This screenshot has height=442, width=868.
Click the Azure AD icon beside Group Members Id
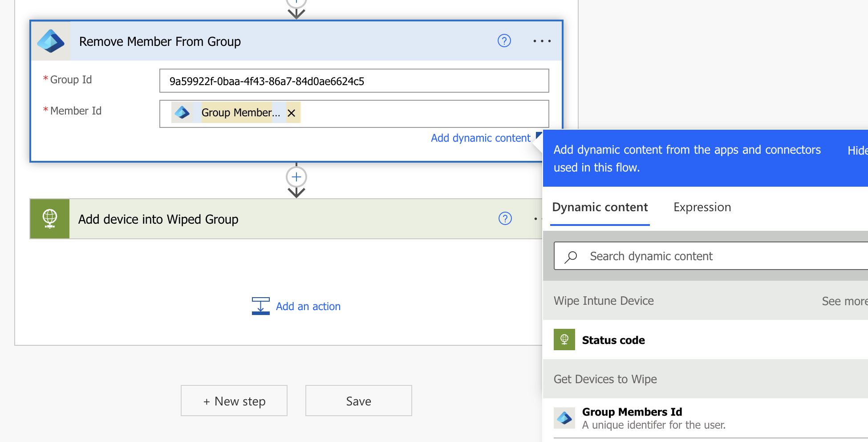tap(564, 418)
